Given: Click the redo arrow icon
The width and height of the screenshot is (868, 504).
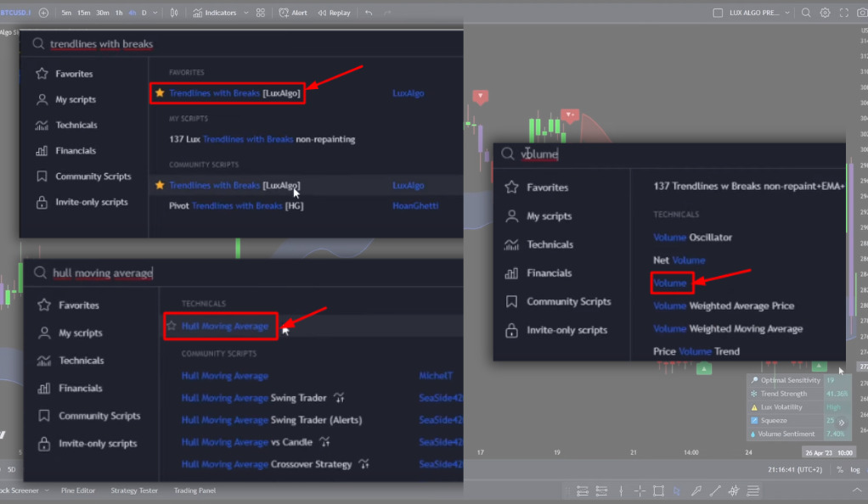Looking at the screenshot, I should [x=387, y=13].
